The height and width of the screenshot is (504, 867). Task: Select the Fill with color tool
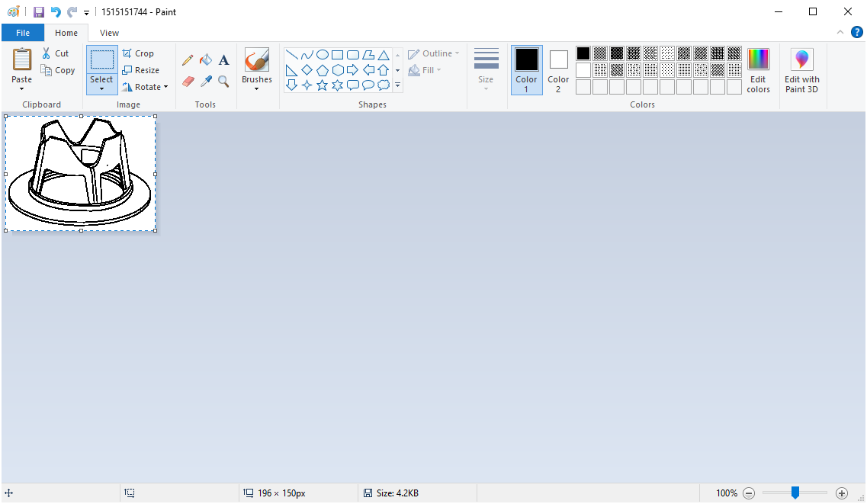pos(206,59)
